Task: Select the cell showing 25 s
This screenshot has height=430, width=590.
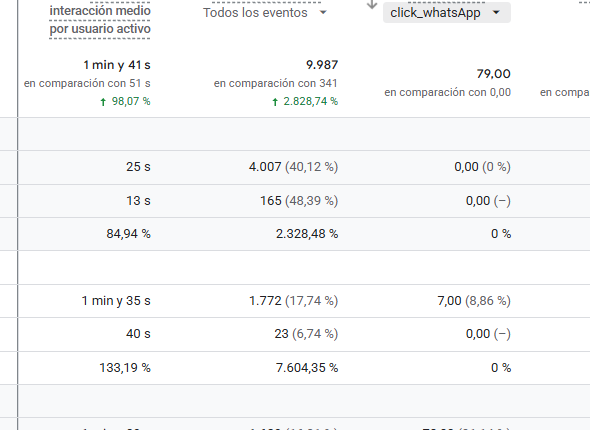Action: pos(138,167)
